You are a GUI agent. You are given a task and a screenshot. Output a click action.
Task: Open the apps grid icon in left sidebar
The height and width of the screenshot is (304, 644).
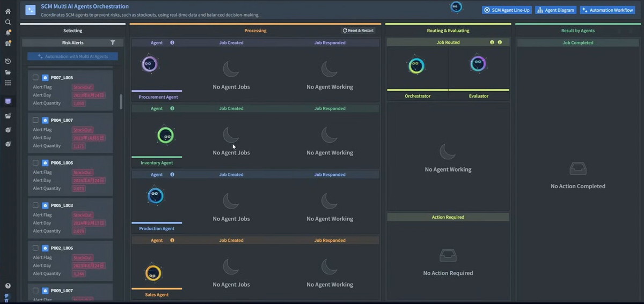point(8,83)
